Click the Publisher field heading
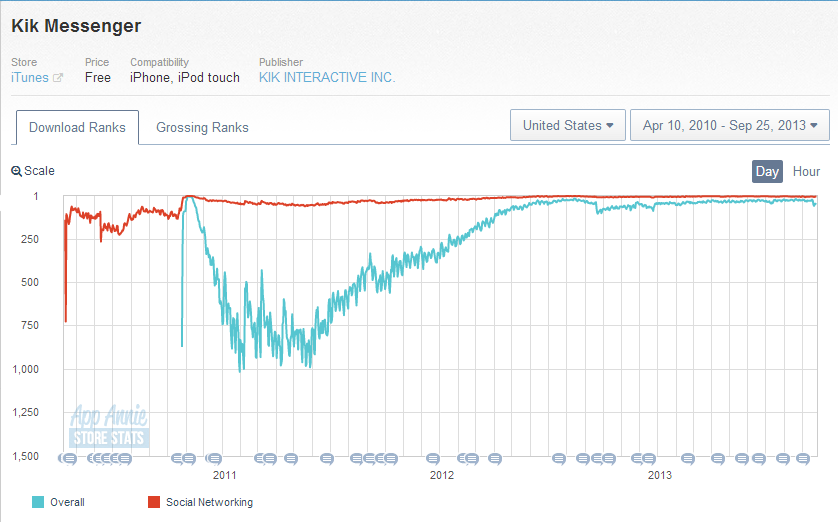This screenshot has width=838, height=522. point(281,62)
